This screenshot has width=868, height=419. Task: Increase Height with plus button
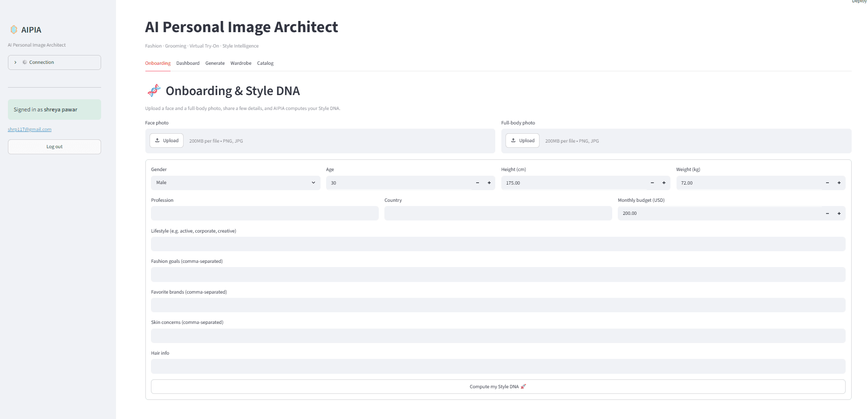[x=664, y=183]
